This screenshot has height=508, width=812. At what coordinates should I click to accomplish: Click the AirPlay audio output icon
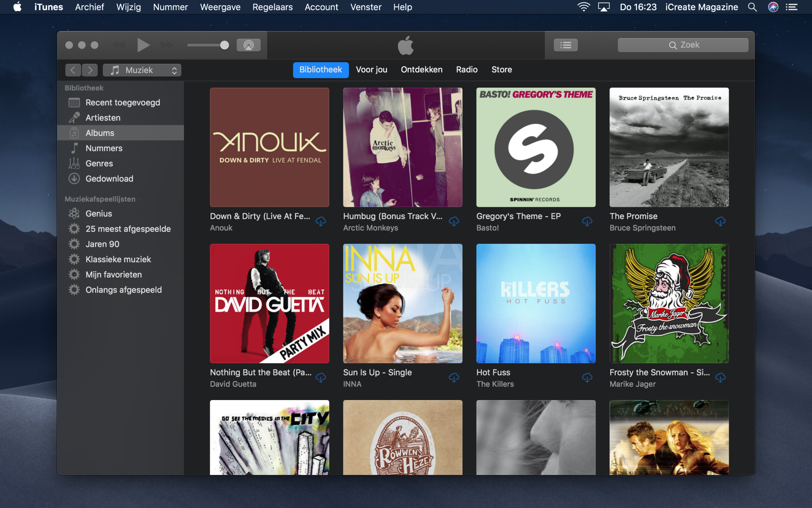point(248,45)
